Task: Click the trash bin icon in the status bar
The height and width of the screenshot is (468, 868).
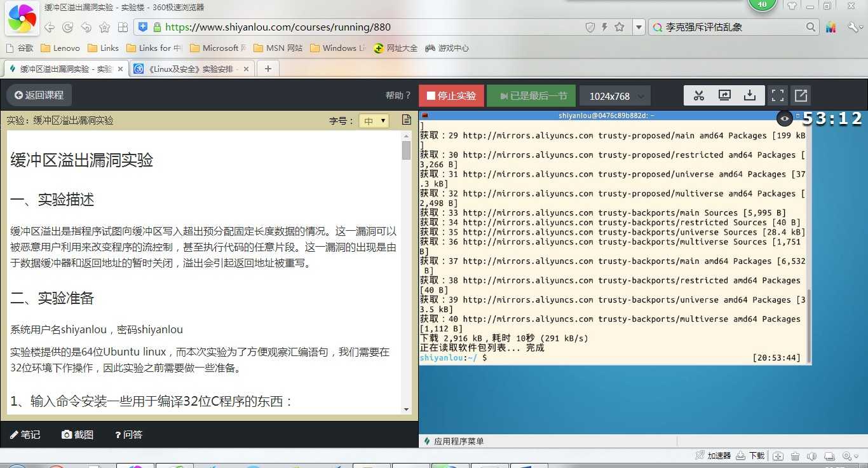Action: tap(795, 456)
